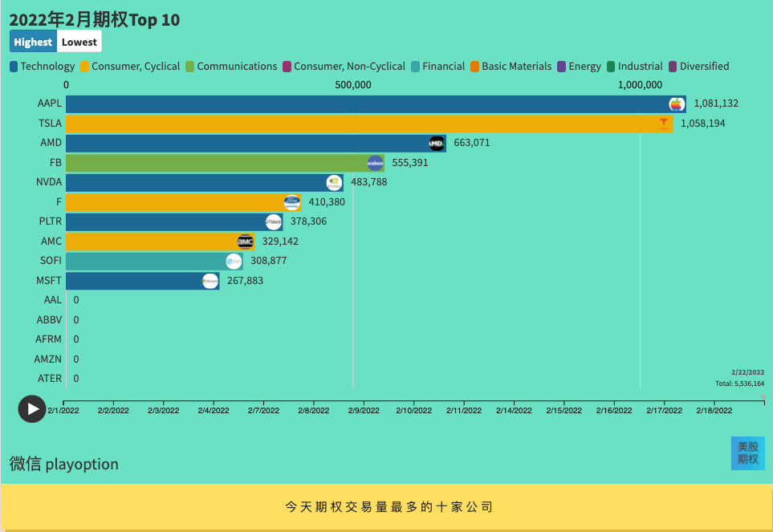
Task: Click the Apple logo on AAPL bar
Action: [677, 104]
